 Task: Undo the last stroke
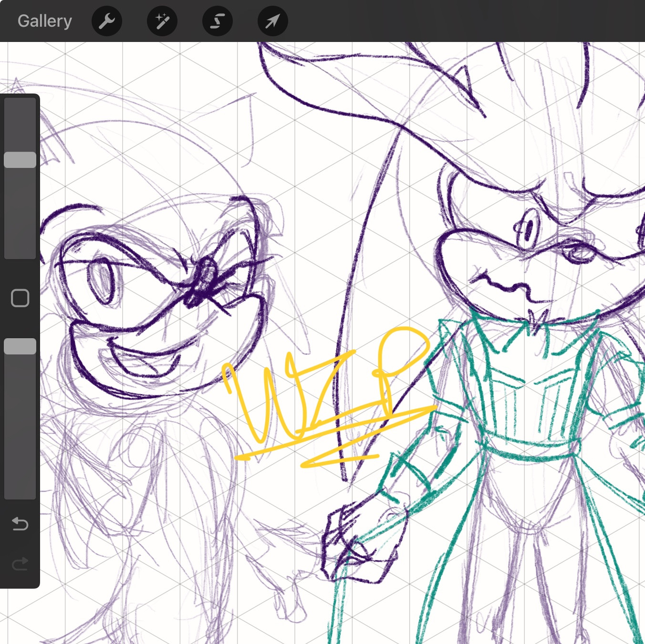[x=20, y=524]
